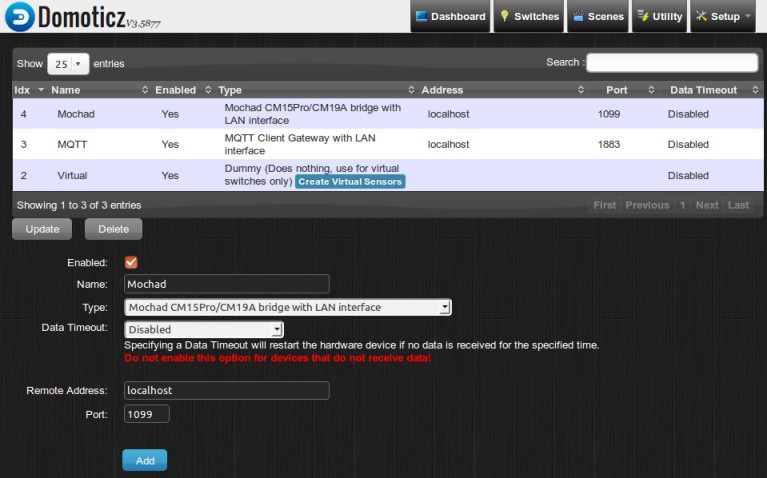Viewport: 767px width, 478px height.
Task: Expand the hardware Type dropdown
Action: tap(288, 307)
